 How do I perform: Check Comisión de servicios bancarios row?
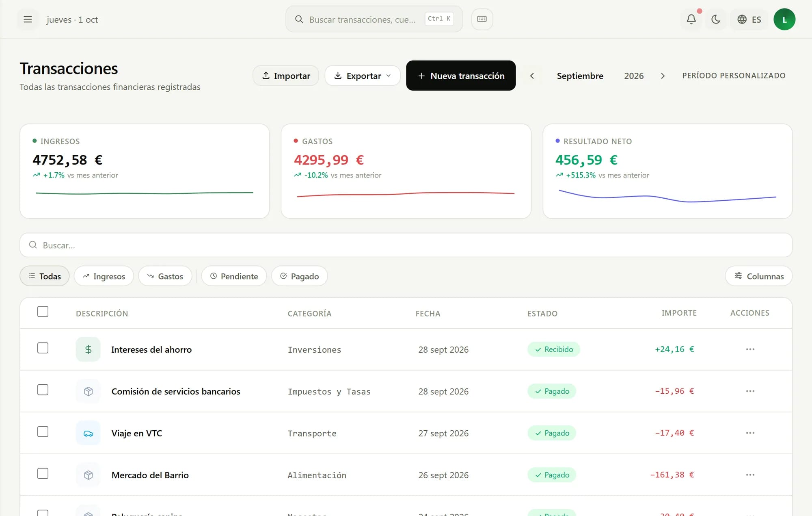[43, 390]
